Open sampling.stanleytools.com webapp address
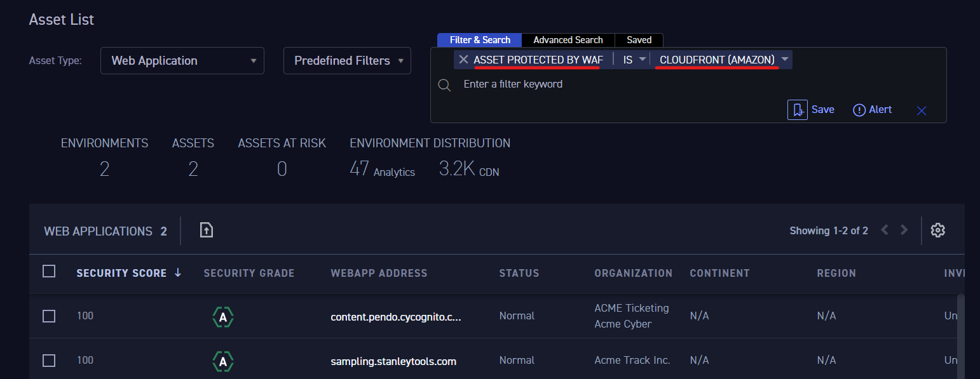The width and height of the screenshot is (980, 379). click(393, 362)
